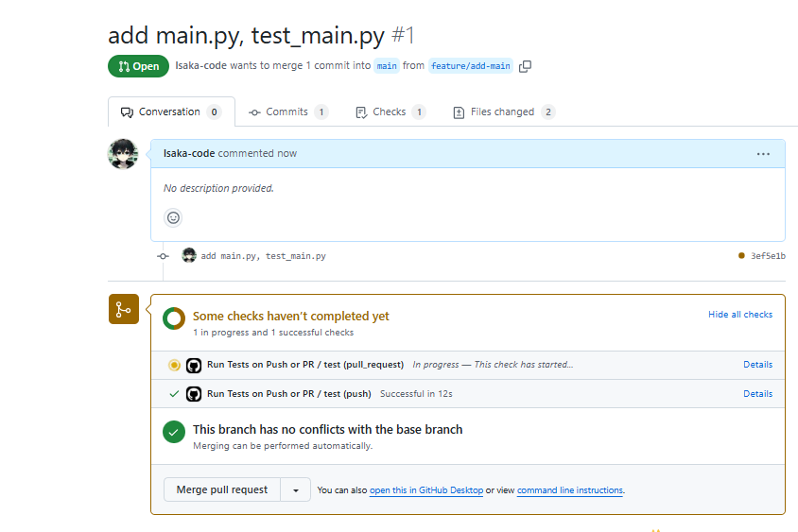Copy branch name with the copy icon

(x=525, y=66)
